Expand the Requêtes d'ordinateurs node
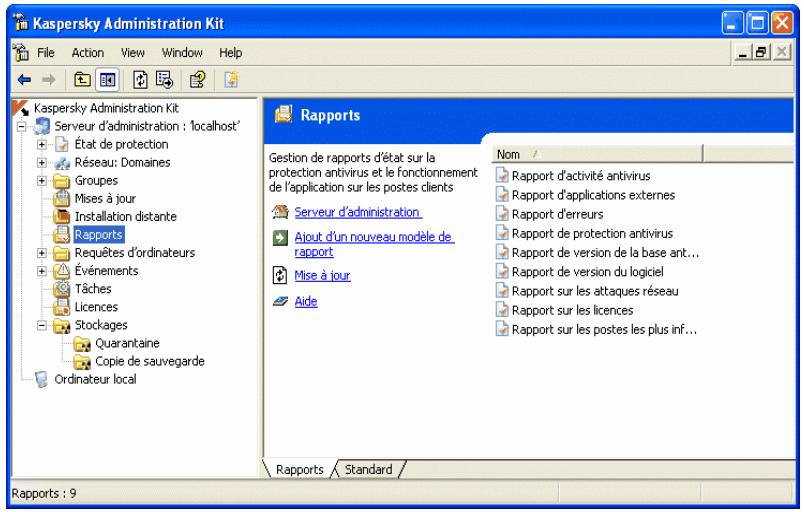The height and width of the screenshot is (512, 804). [x=42, y=253]
